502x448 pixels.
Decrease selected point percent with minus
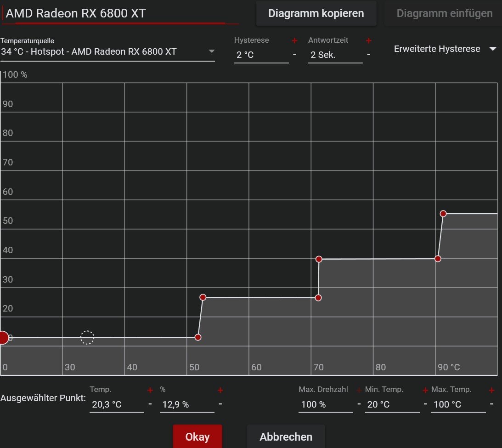[x=220, y=404]
